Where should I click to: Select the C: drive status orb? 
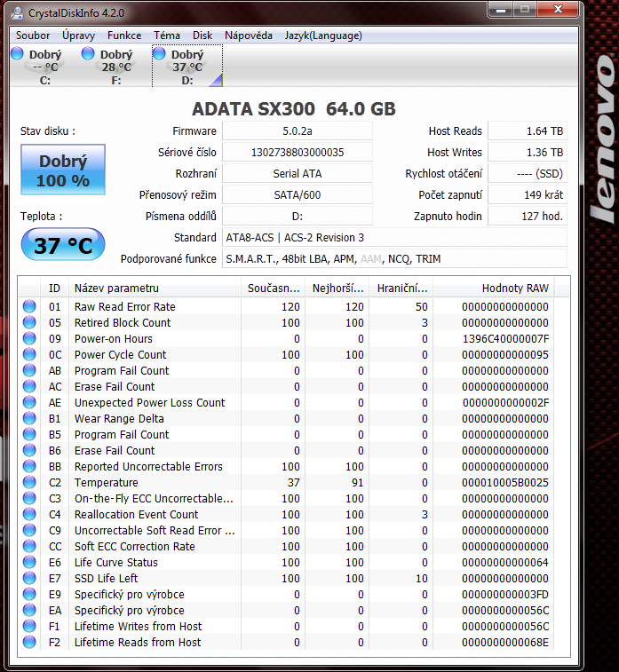pos(17,54)
